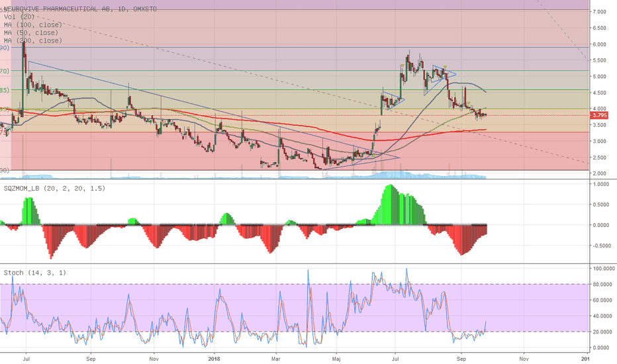
Task: Select the MA (100, close) indicator label
Action: click(33, 24)
